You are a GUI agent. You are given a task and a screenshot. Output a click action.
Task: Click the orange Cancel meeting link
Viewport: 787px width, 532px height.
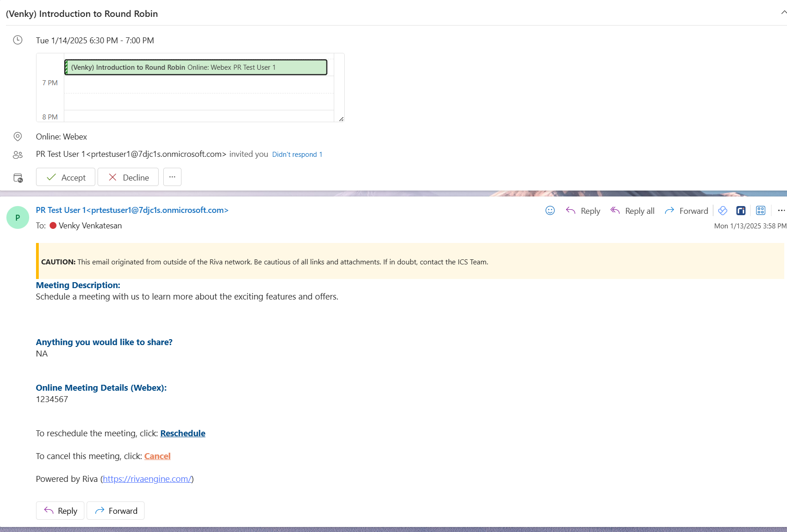click(x=157, y=456)
